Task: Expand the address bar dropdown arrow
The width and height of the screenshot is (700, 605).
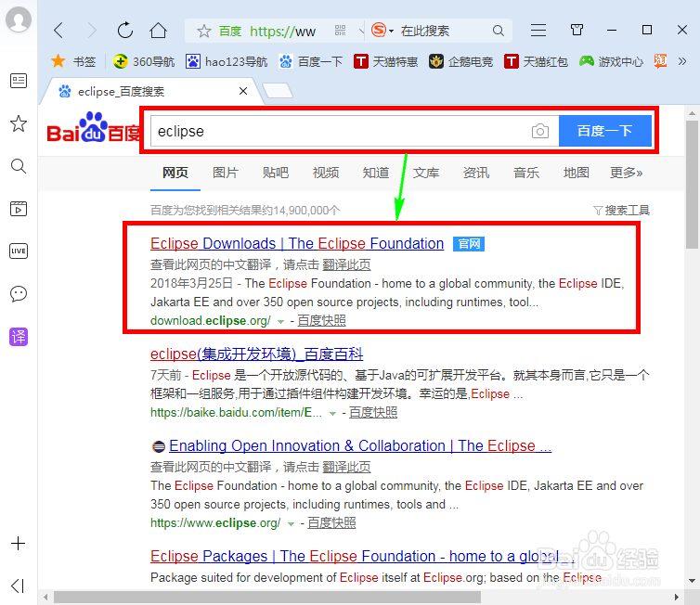Action: 361,31
